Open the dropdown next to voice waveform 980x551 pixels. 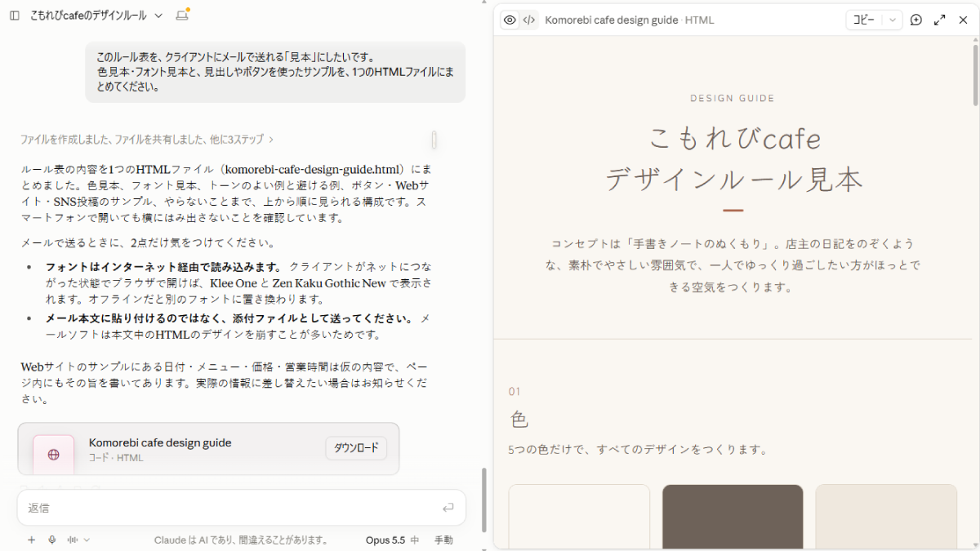coord(87,540)
